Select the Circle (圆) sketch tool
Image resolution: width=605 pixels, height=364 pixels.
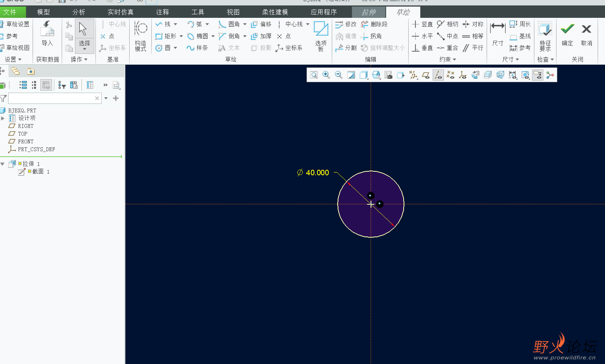(x=163, y=48)
